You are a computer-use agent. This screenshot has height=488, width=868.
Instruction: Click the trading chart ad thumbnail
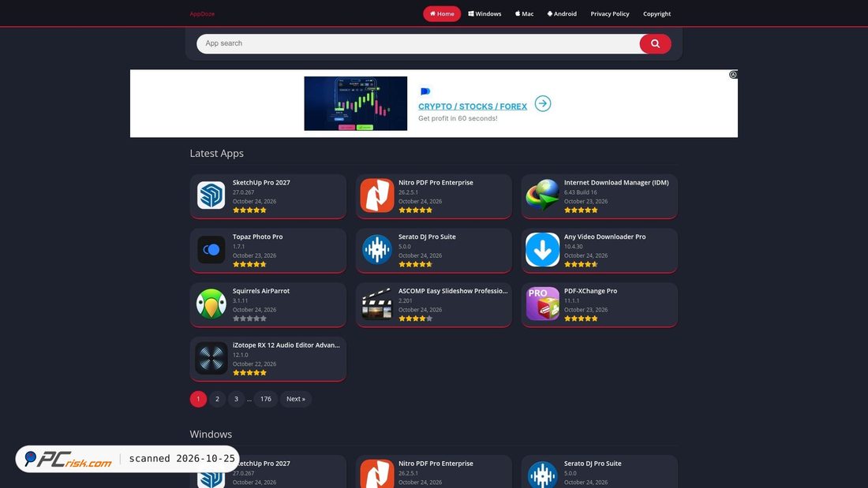355,103
